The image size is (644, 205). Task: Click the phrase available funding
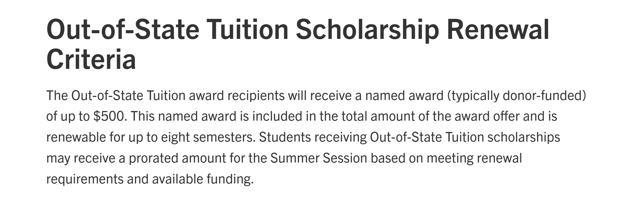coord(202,179)
